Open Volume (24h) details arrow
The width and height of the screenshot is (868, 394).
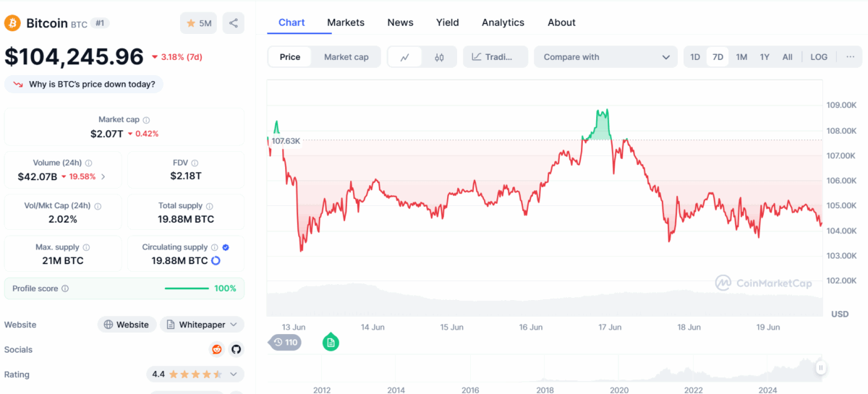click(x=103, y=176)
